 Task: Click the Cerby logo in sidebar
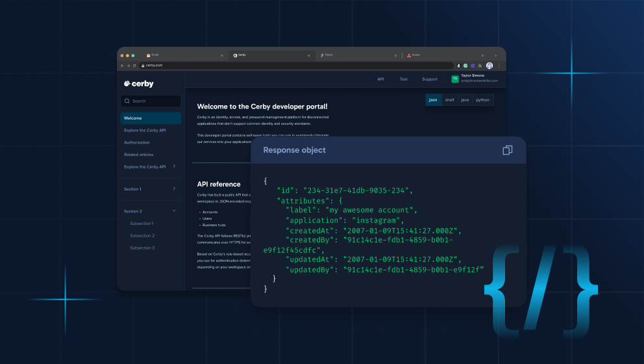[139, 84]
